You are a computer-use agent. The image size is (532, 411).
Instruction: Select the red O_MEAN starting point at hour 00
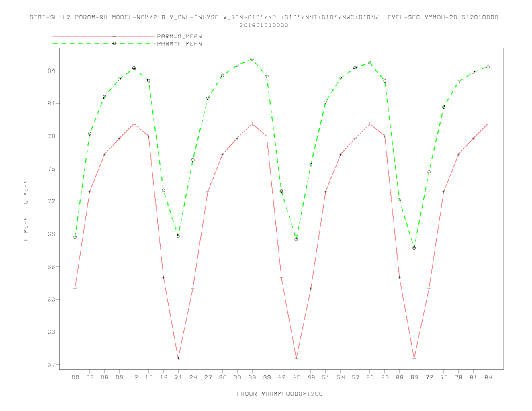(x=75, y=288)
